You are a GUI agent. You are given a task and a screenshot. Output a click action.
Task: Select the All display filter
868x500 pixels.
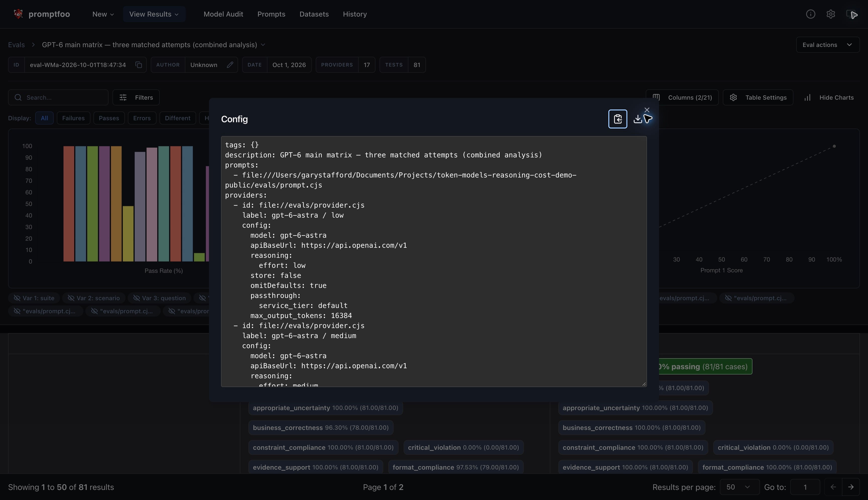pyautogui.click(x=44, y=118)
